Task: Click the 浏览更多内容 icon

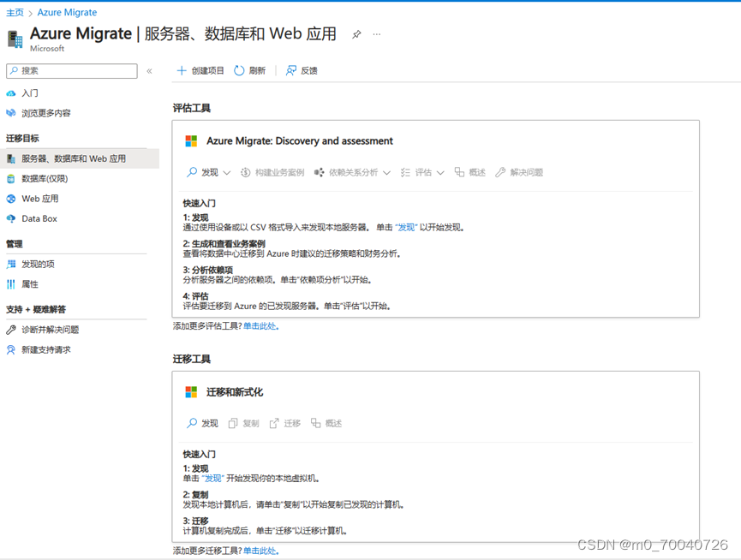Action: pyautogui.click(x=11, y=113)
